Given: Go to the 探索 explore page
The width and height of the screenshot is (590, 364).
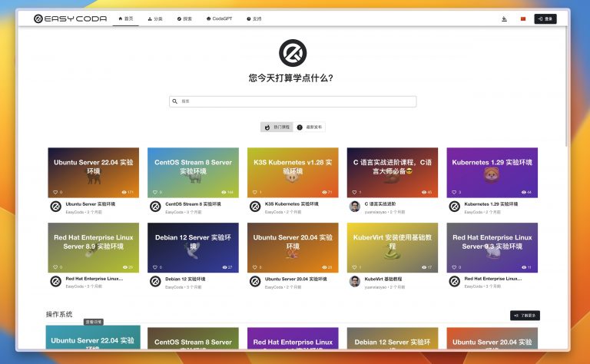Looking at the screenshot, I should [x=184, y=18].
